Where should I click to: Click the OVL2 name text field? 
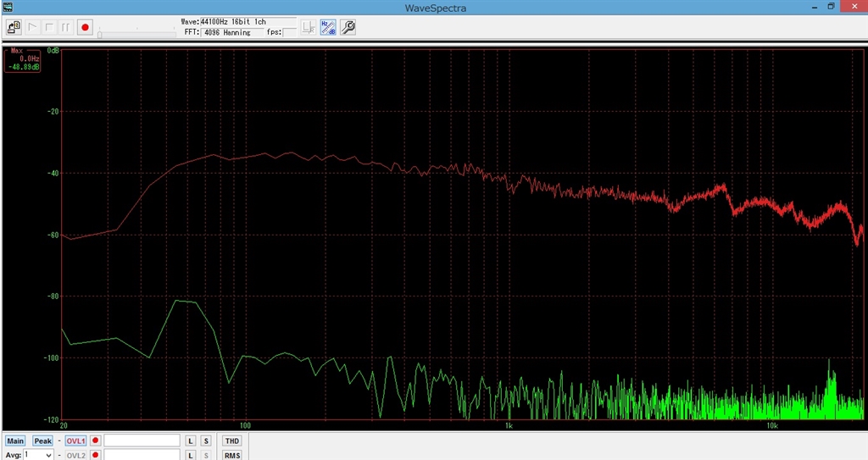click(x=142, y=455)
